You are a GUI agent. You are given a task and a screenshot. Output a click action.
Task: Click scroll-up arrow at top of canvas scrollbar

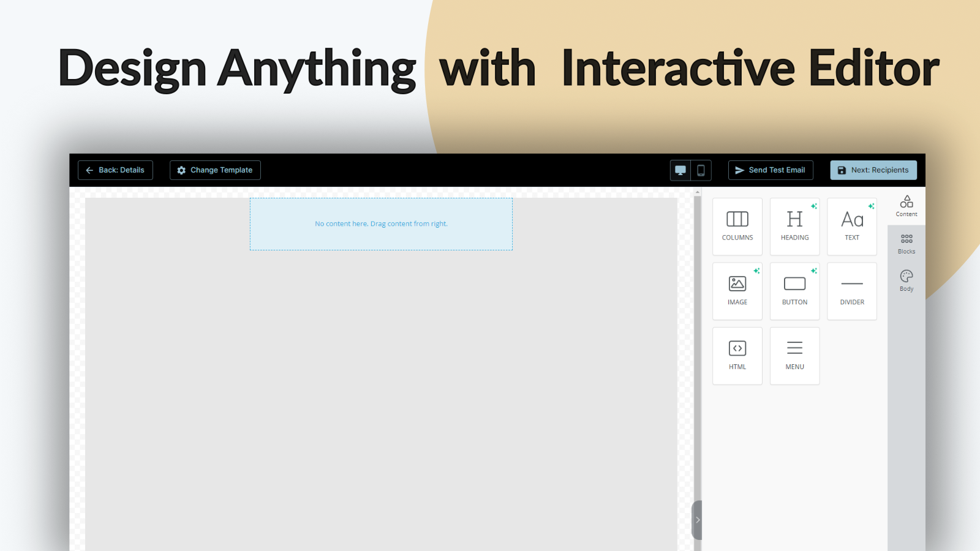697,192
